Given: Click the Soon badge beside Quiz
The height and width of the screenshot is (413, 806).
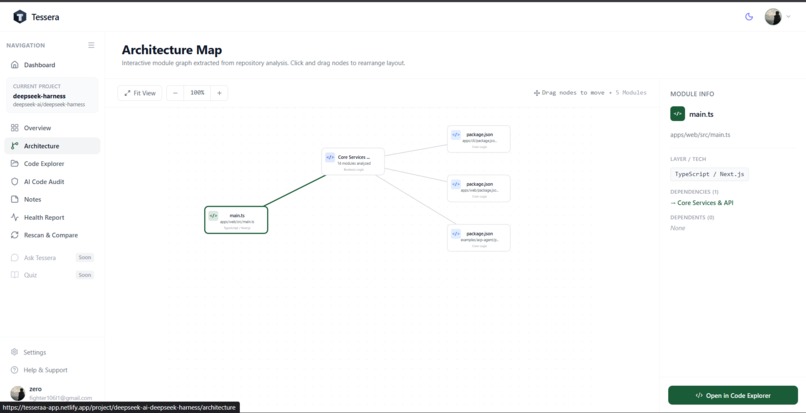Looking at the screenshot, I should pyautogui.click(x=85, y=275).
